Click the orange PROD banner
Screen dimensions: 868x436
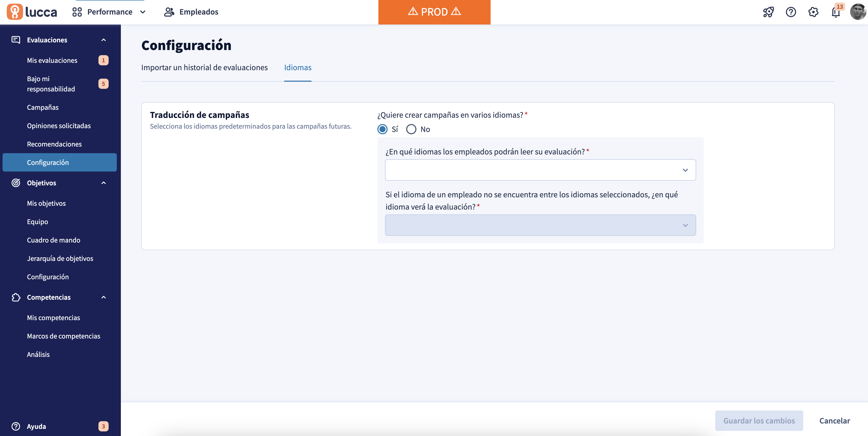coord(434,12)
